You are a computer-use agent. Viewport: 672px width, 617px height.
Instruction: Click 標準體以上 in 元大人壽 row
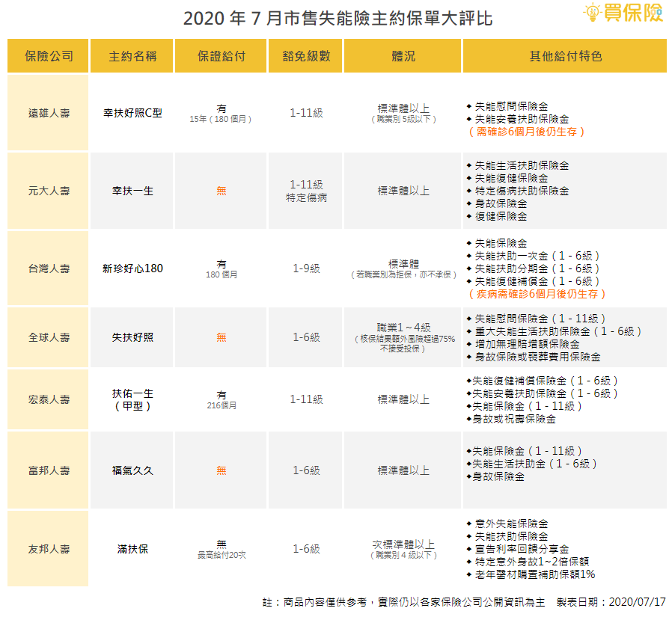click(403, 191)
